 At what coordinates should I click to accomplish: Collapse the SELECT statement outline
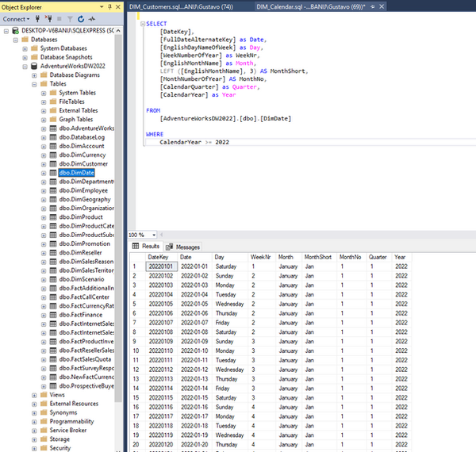[142, 24]
